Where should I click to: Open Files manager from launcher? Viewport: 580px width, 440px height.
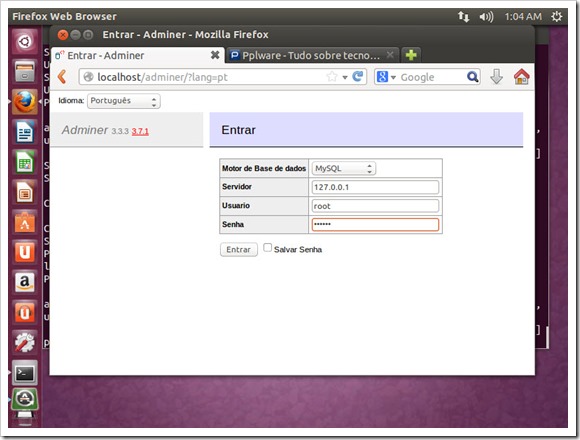(24, 72)
